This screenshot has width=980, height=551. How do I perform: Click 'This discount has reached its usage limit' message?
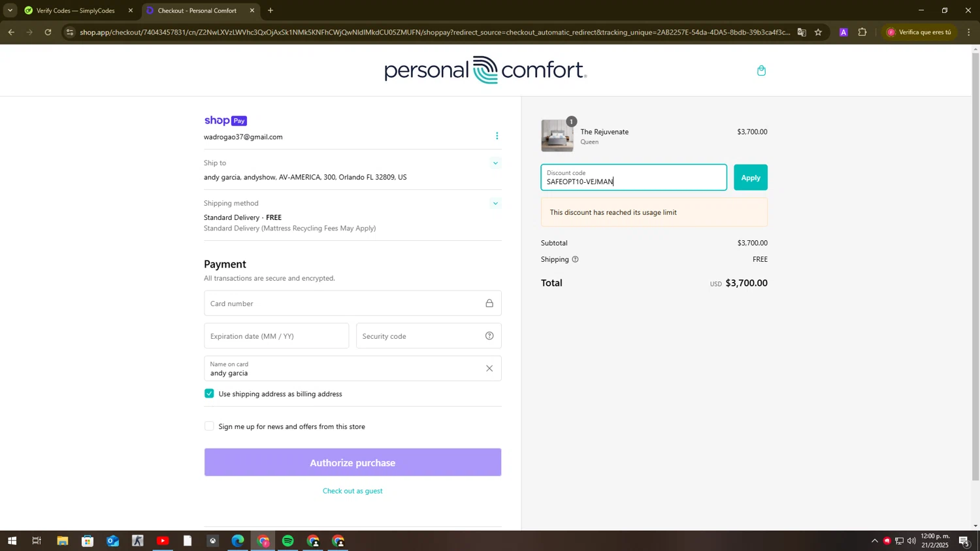[x=654, y=213]
